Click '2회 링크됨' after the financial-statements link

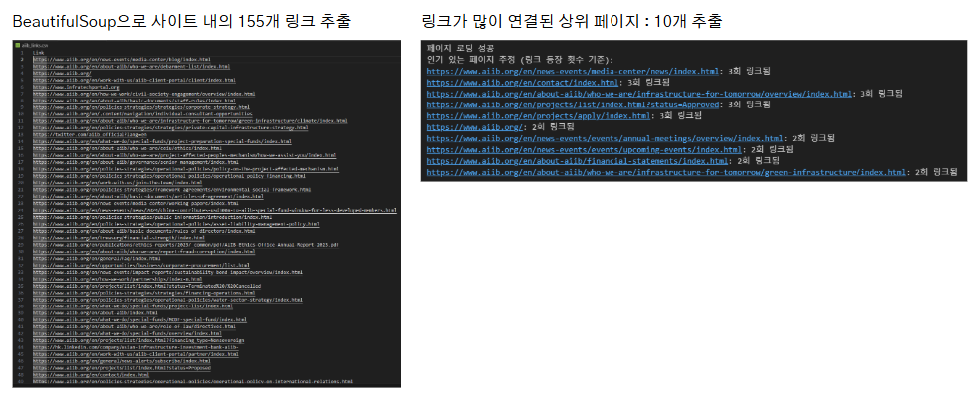pyautogui.click(x=757, y=161)
